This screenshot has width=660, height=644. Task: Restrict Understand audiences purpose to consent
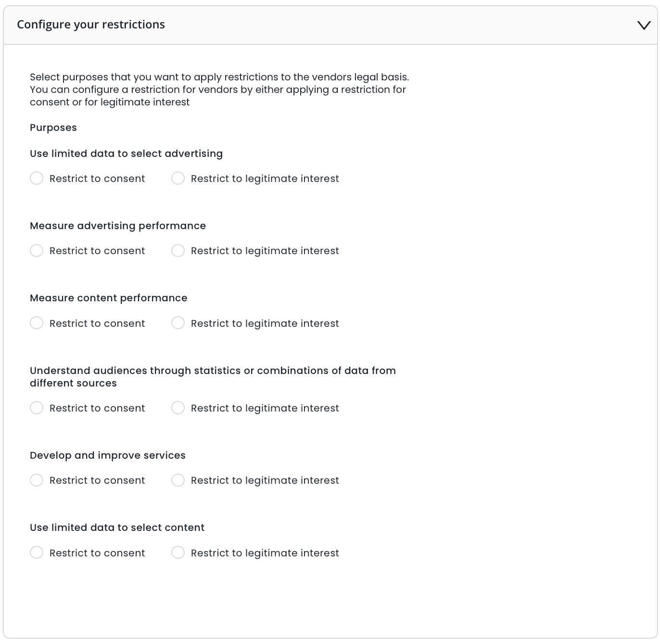pos(37,408)
